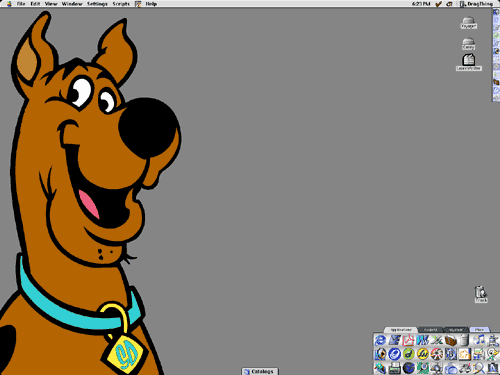Click the checkmark icon in the menu bar

point(438,4)
